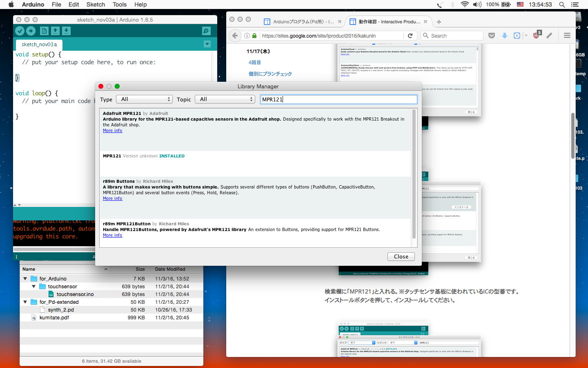The image size is (588, 368).
Task: Save the sketch with the Save icon
Action: tap(66, 31)
